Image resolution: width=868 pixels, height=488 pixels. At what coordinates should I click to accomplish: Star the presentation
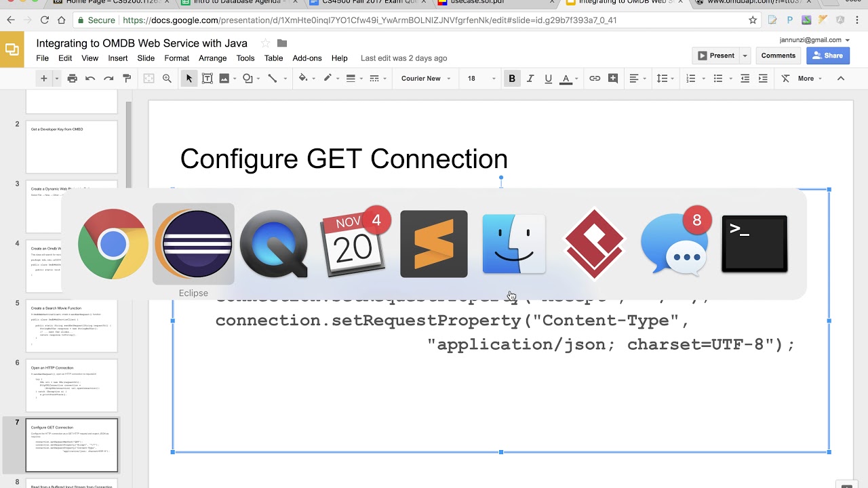click(265, 43)
